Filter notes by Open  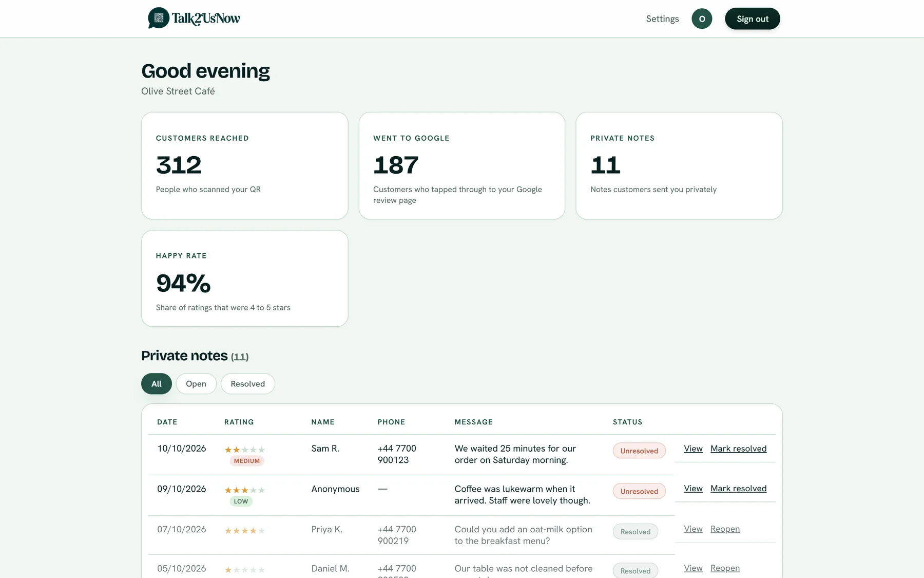coord(196,384)
